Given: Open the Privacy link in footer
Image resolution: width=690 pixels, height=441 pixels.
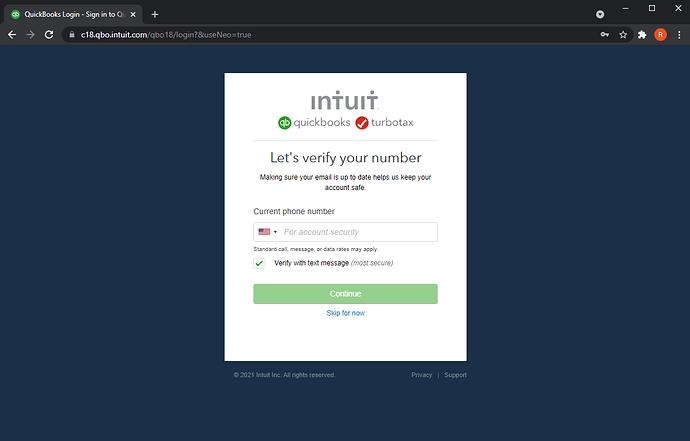Looking at the screenshot, I should (422, 375).
